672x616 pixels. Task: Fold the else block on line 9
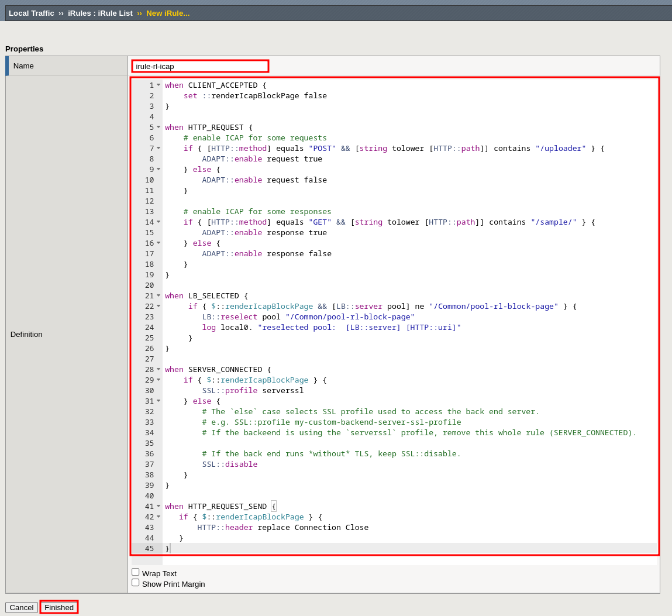tap(158, 169)
